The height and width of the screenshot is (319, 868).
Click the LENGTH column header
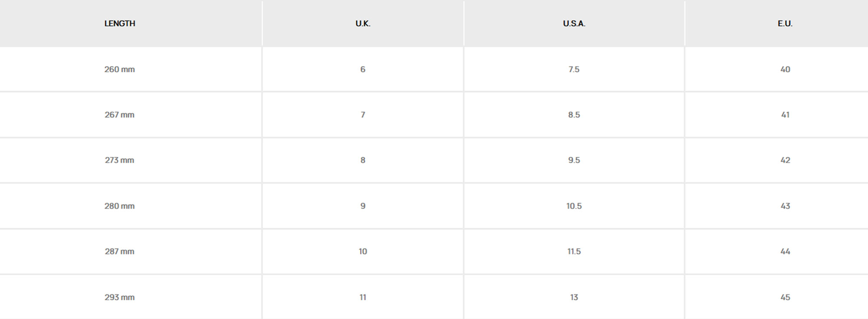120,23
